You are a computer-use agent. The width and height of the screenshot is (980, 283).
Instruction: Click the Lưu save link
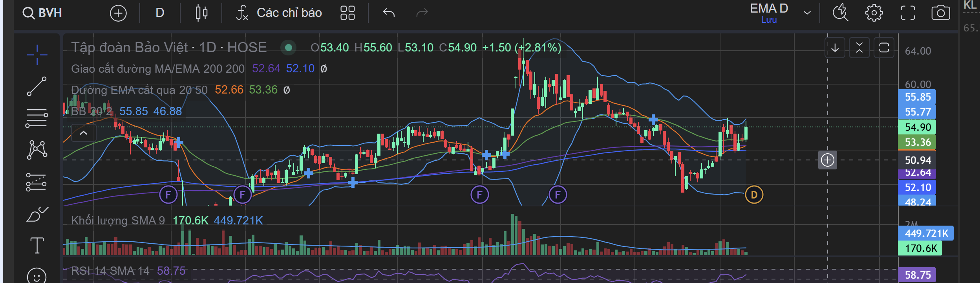769,20
